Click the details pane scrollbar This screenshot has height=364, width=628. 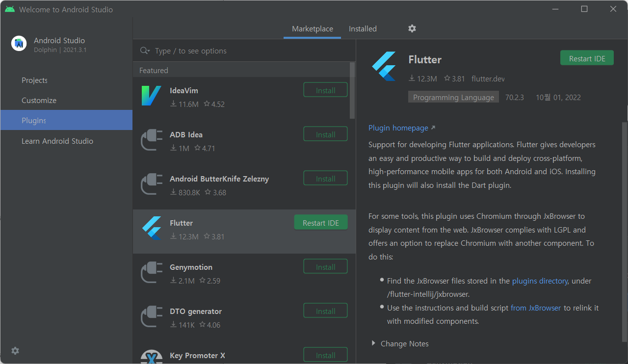point(624,232)
